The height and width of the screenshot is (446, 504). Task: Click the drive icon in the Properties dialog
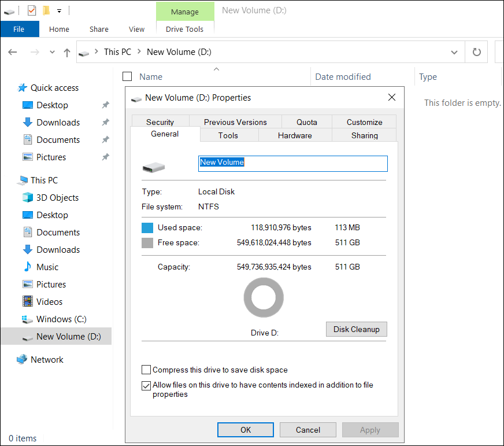153,166
